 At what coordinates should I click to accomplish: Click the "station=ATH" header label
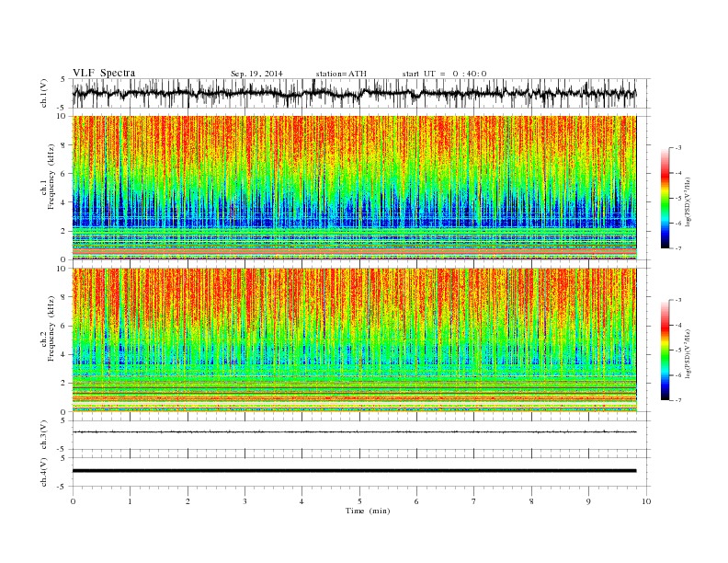pyautogui.click(x=341, y=74)
